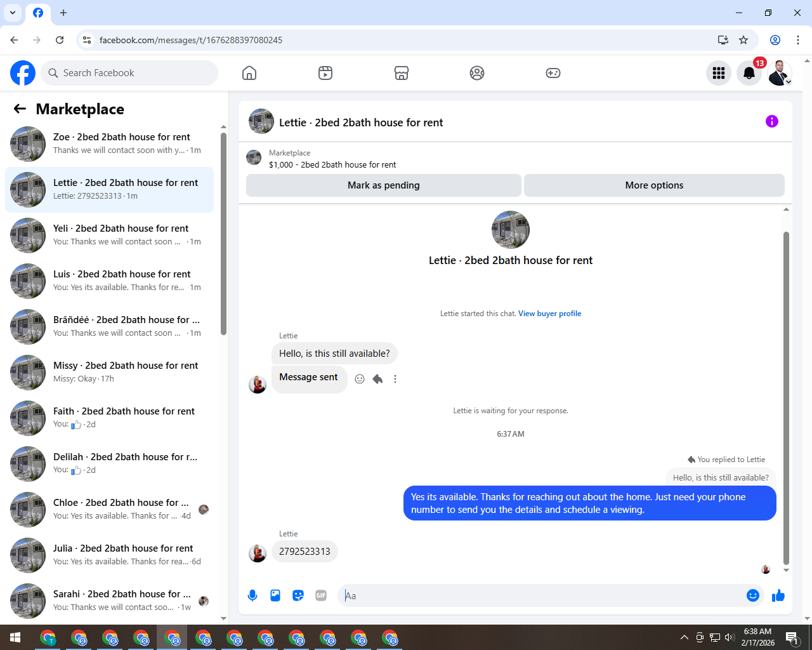Open Zoe's 2bed 2bath conversation
The image size is (812, 650).
click(109, 144)
